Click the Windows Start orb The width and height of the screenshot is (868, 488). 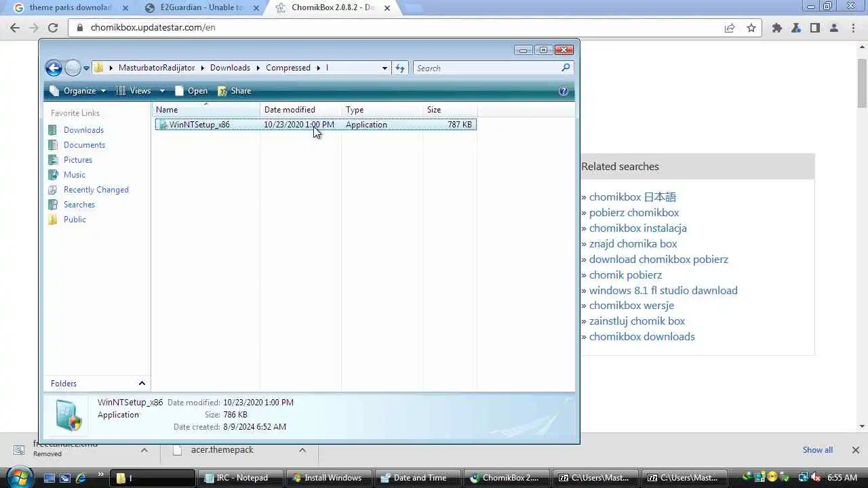pos(20,476)
